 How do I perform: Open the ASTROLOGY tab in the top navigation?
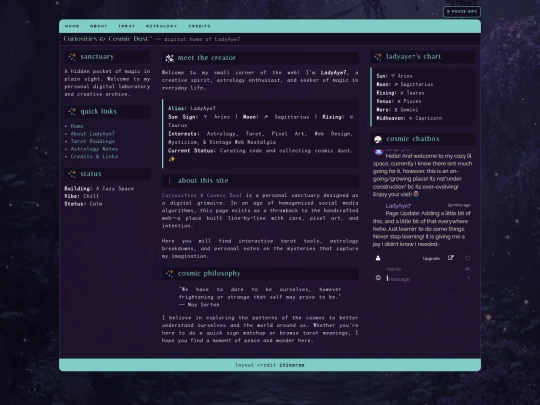[161, 26]
